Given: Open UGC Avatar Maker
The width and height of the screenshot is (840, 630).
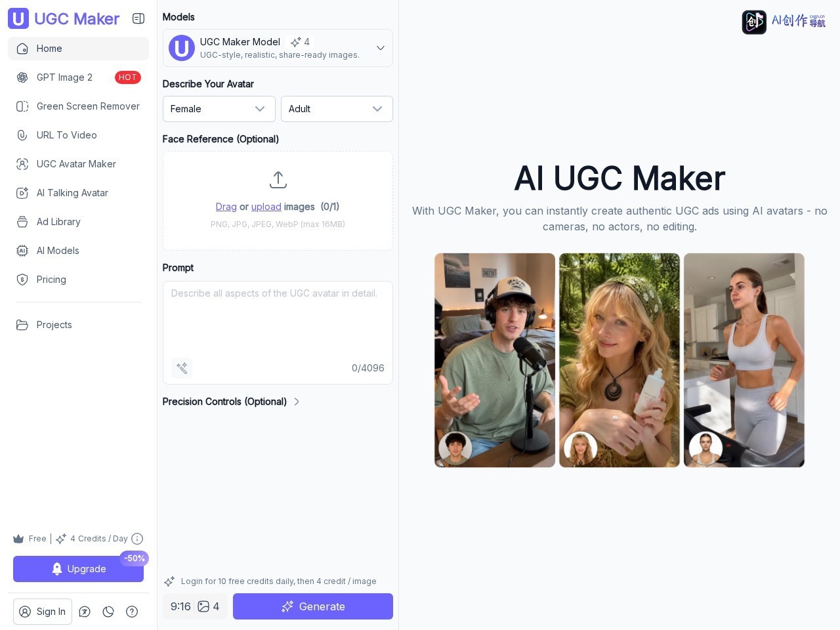Looking at the screenshot, I should click(x=78, y=164).
